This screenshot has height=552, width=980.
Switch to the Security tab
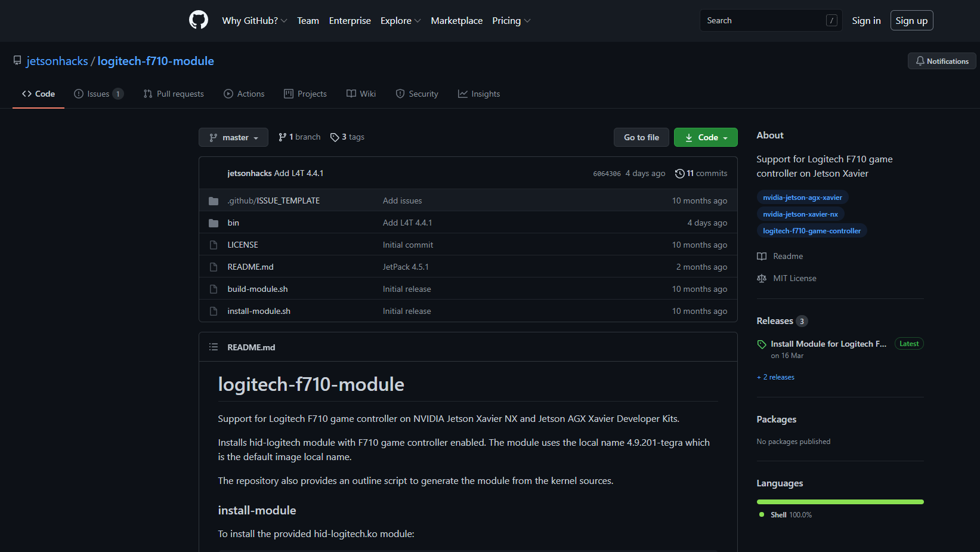417,94
